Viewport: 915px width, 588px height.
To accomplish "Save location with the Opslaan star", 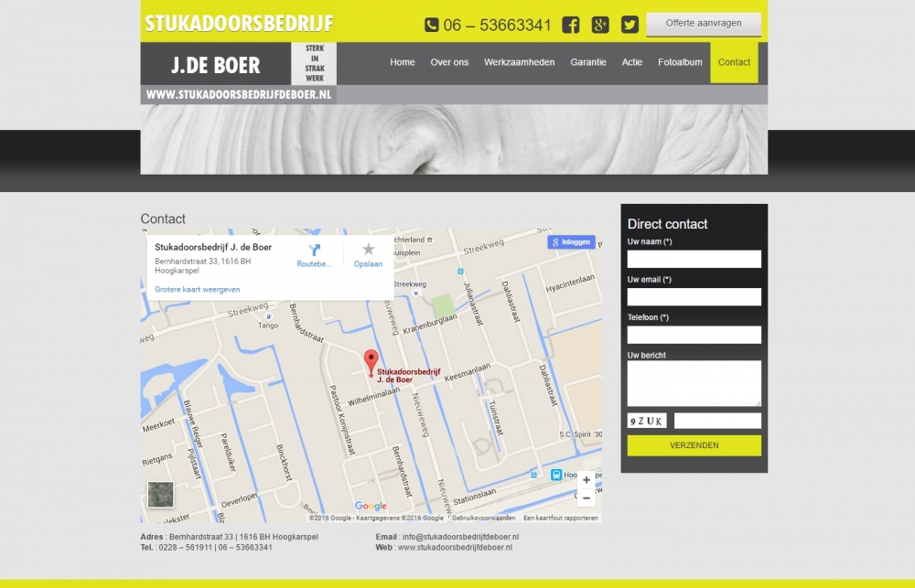I will (368, 250).
